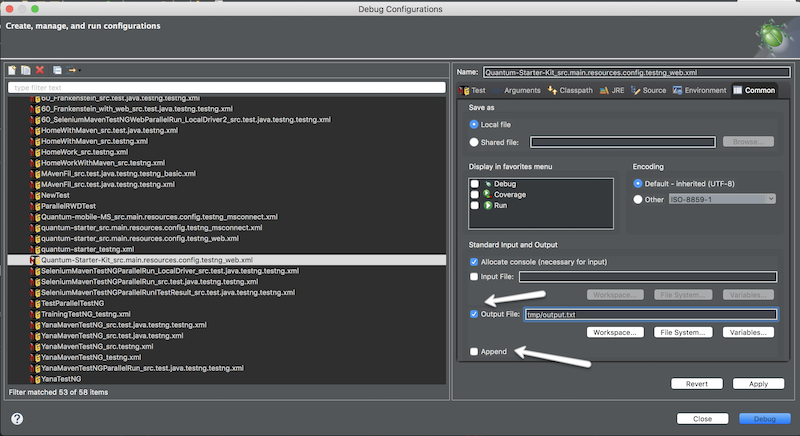Delete selected configuration with red X icon
The width and height of the screenshot is (800, 436).
coord(40,70)
